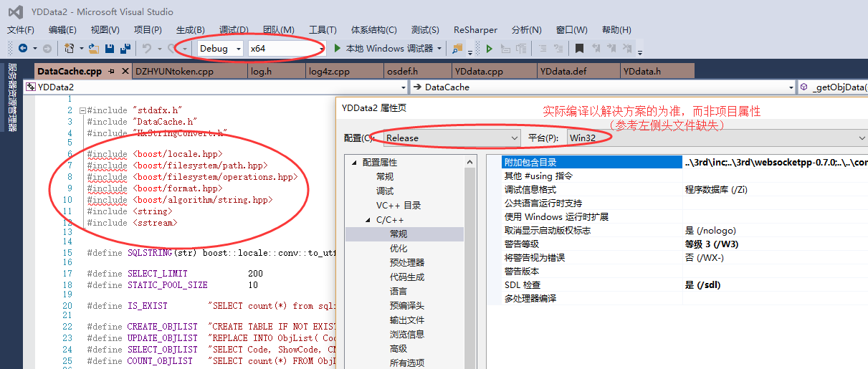Open the DataCache class scope dropdown
The height and width of the screenshot is (369, 868).
[x=603, y=87]
